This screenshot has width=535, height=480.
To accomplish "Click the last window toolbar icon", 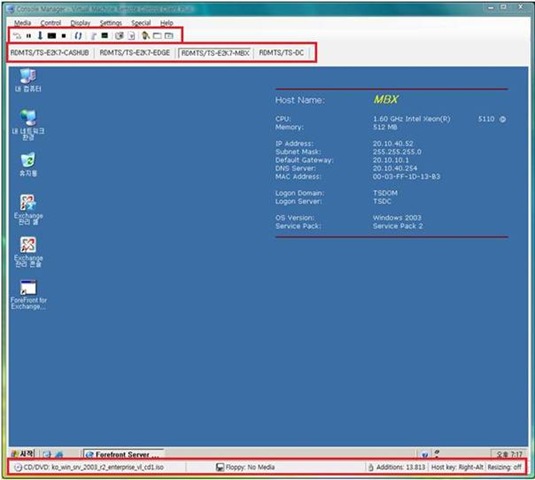I will (169, 35).
